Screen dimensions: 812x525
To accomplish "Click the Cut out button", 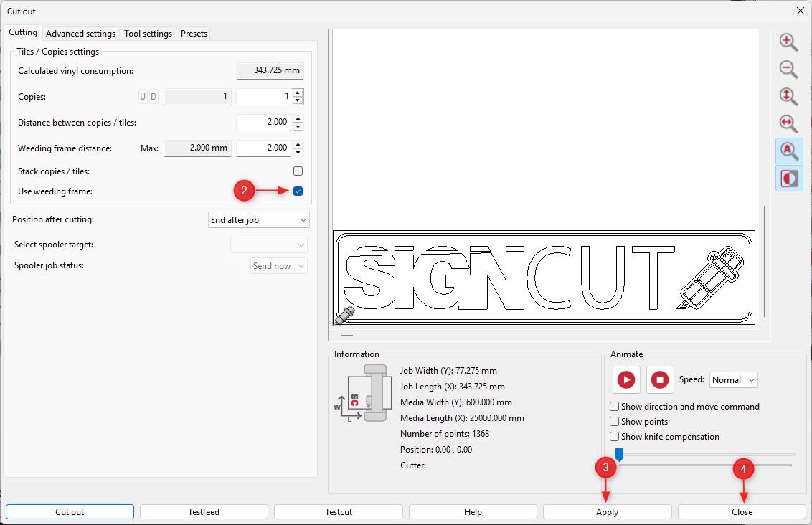I will tap(70, 511).
